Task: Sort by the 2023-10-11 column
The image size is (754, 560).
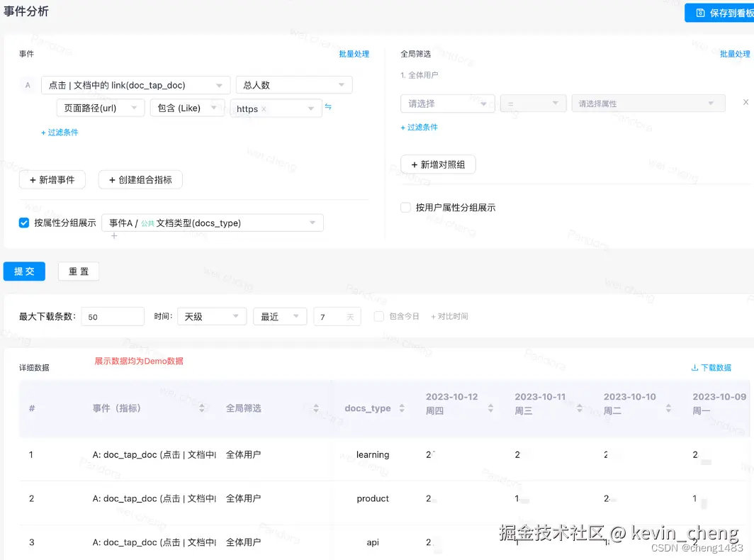Action: click(x=580, y=408)
